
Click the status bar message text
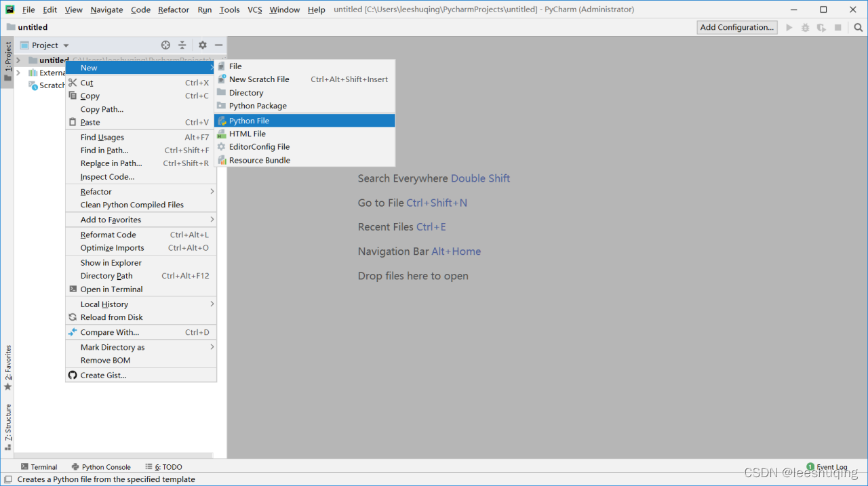pos(106,479)
